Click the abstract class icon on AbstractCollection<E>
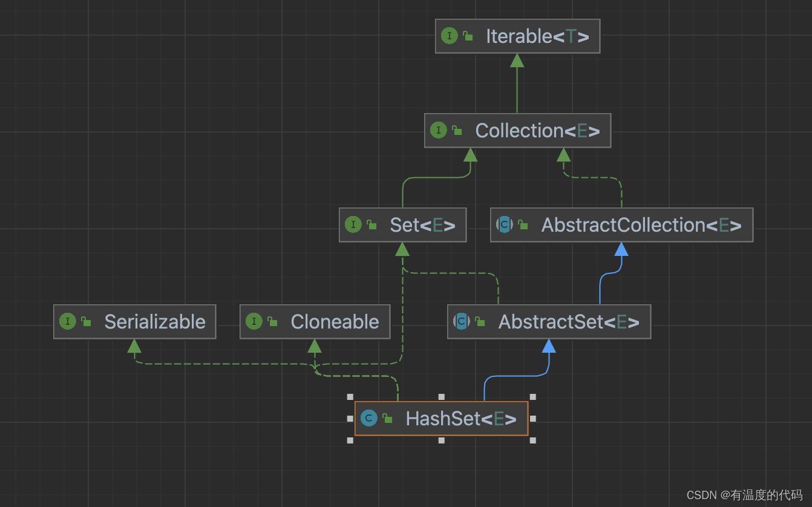The width and height of the screenshot is (812, 507). tap(504, 224)
